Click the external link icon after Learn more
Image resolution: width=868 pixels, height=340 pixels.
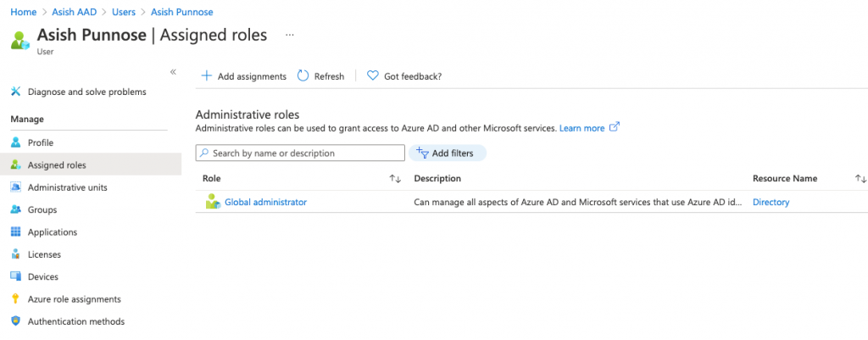[614, 127]
